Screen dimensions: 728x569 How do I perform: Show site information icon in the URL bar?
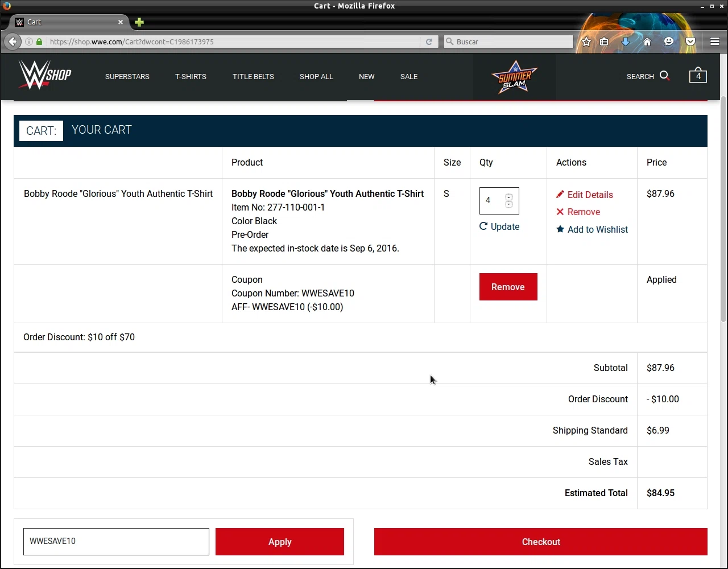point(29,42)
